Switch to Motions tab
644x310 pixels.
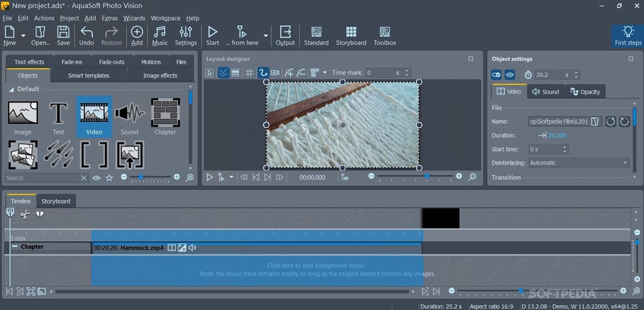point(151,62)
